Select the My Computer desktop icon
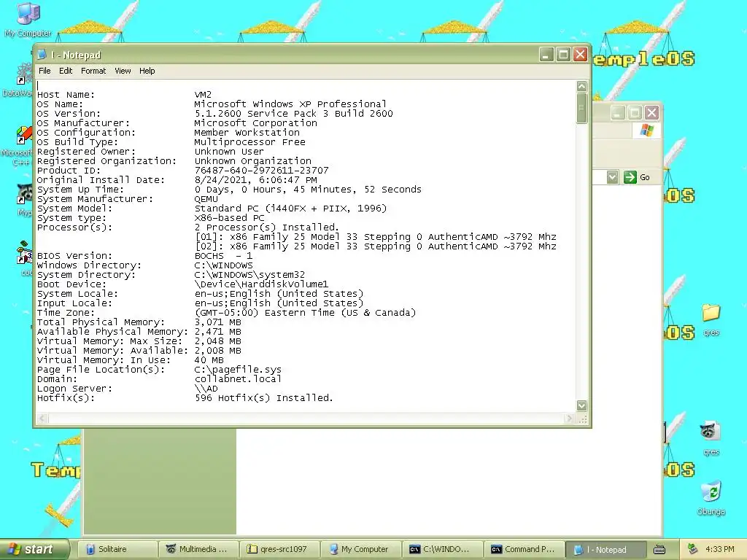Screen dimensions: 747x560 pos(28,19)
